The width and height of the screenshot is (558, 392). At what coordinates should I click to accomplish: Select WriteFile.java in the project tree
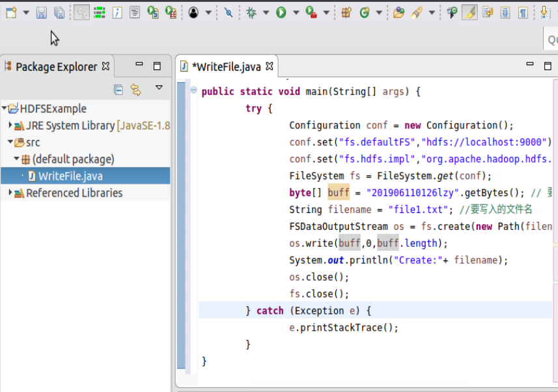click(x=70, y=176)
